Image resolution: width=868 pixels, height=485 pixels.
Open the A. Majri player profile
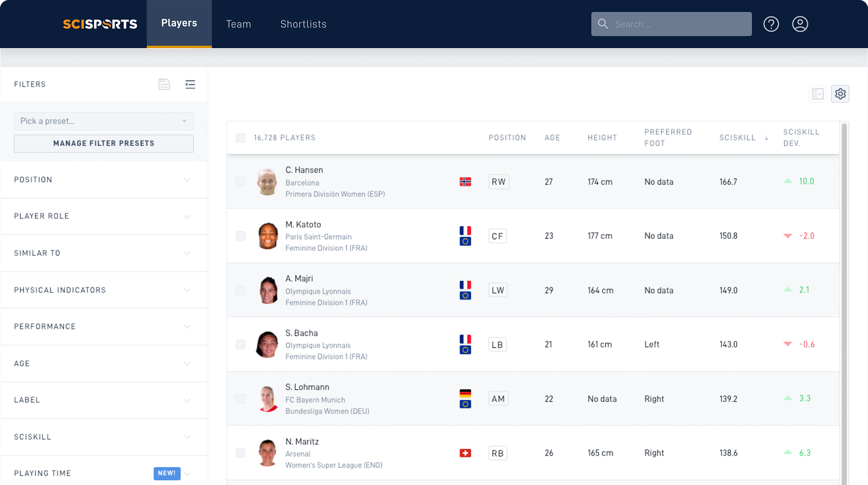coord(299,278)
